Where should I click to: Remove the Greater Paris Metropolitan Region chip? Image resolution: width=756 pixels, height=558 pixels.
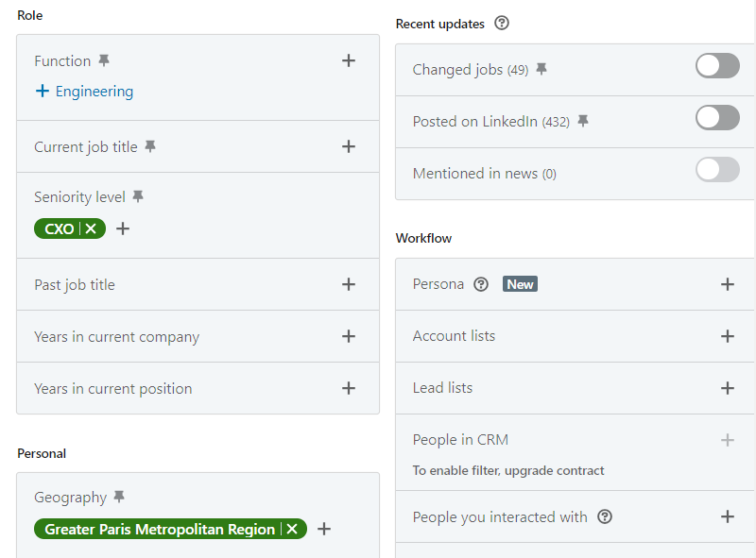tap(292, 529)
